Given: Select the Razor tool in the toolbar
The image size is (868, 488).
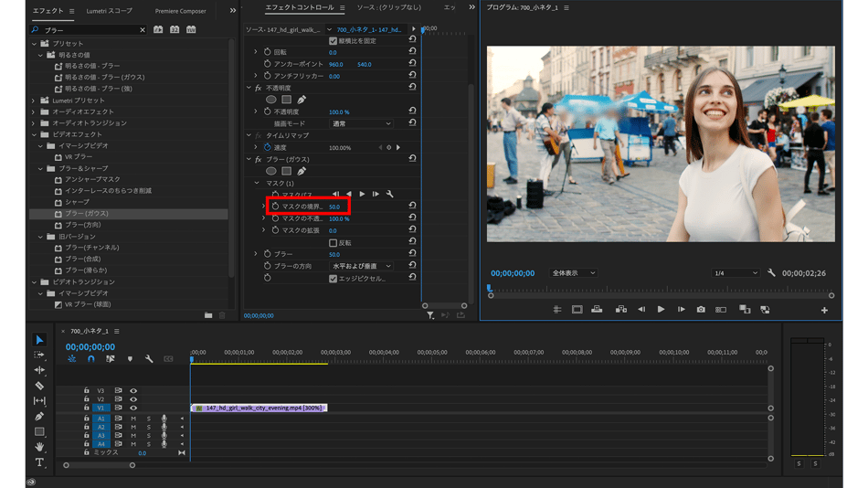Looking at the screenshot, I should pos(39,386).
